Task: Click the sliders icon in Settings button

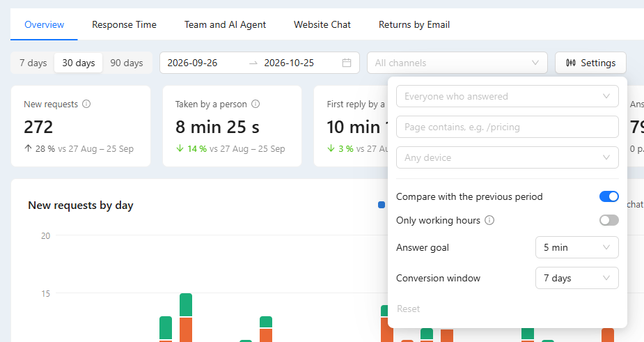Action: click(x=570, y=63)
